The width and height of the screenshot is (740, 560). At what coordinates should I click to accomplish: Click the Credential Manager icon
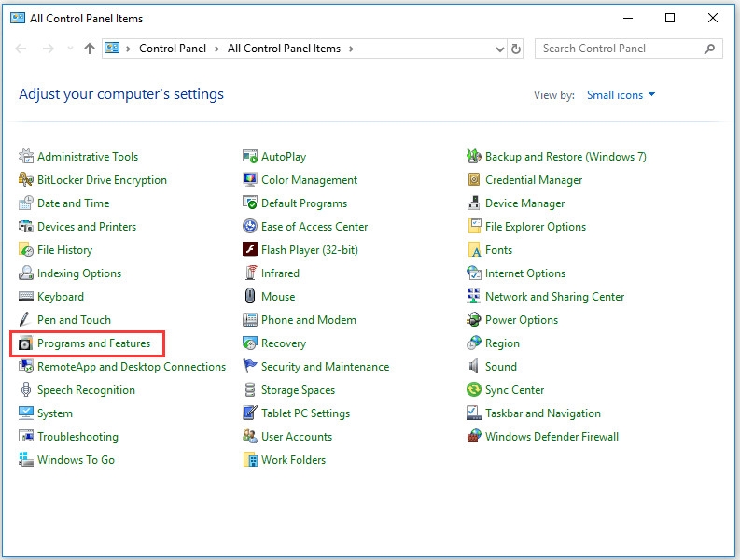click(474, 179)
